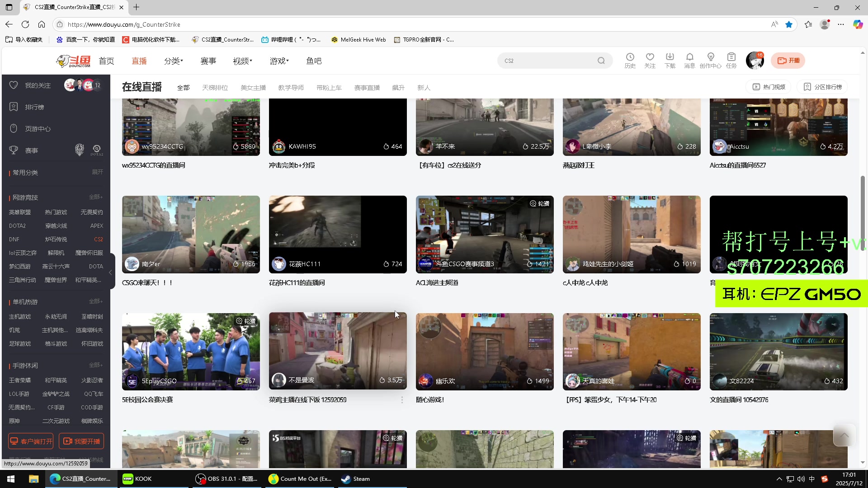The image size is (868, 488).
Task: Click the browser refresh icon
Action: [x=25, y=24]
